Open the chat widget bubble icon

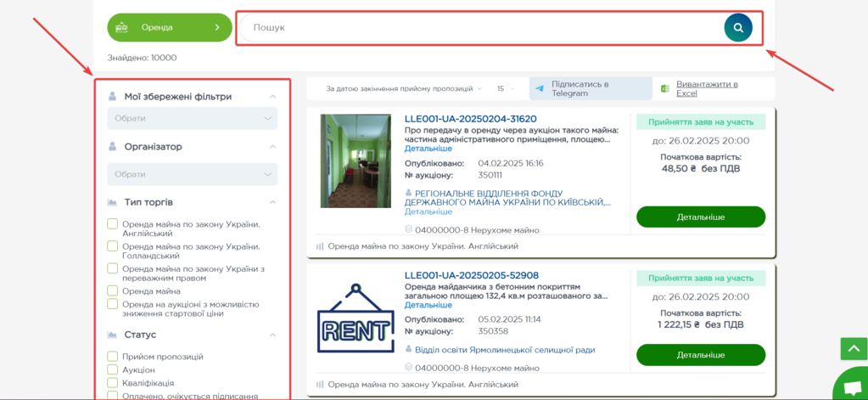[x=853, y=386]
